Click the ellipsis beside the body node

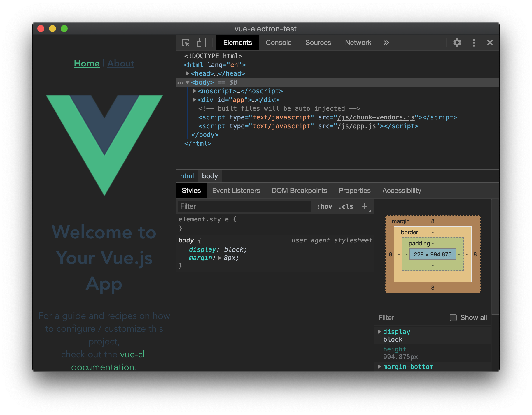pyautogui.click(x=181, y=83)
